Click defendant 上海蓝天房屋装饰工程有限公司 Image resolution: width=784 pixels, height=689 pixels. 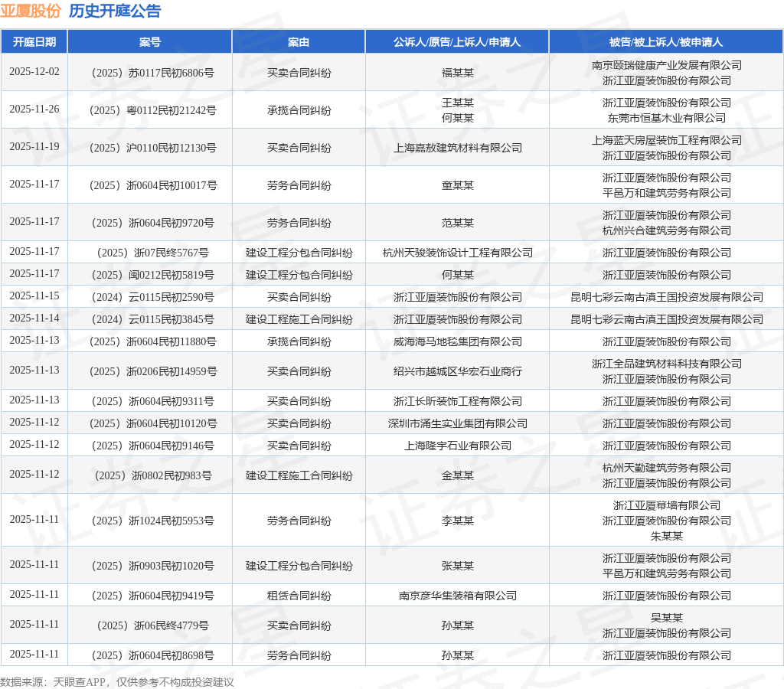coord(667,140)
